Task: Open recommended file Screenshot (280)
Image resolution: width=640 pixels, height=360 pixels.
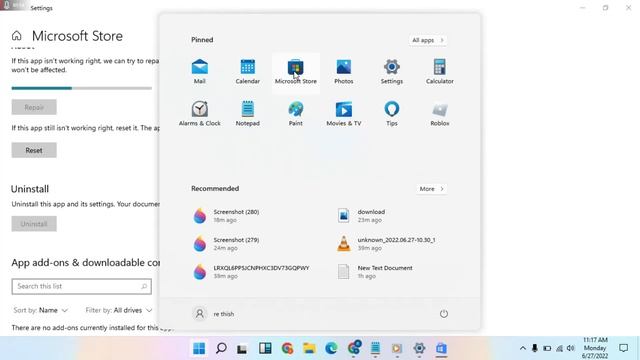Action: click(227, 216)
